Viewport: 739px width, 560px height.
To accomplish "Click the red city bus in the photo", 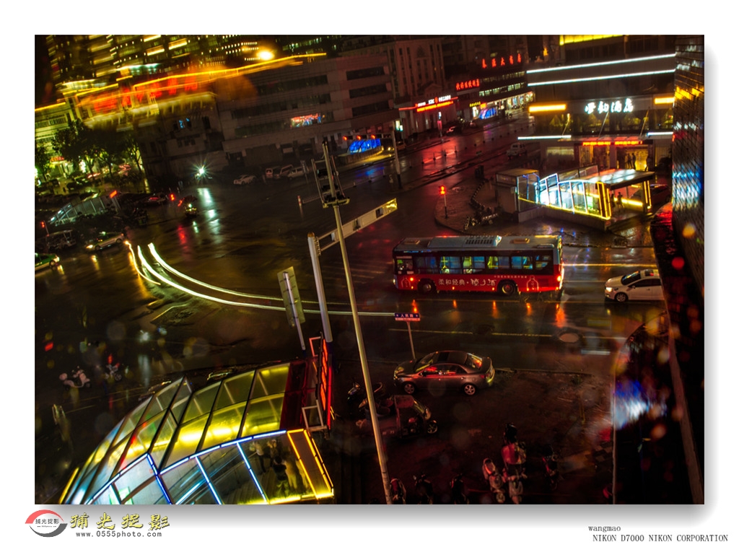I will click(478, 265).
